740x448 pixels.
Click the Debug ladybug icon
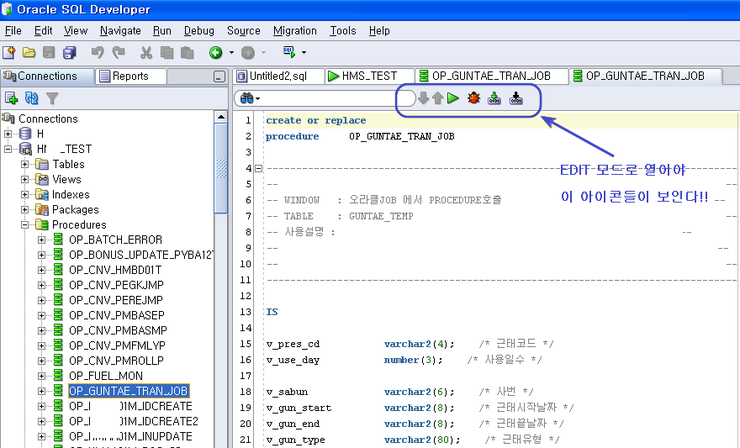(473, 98)
